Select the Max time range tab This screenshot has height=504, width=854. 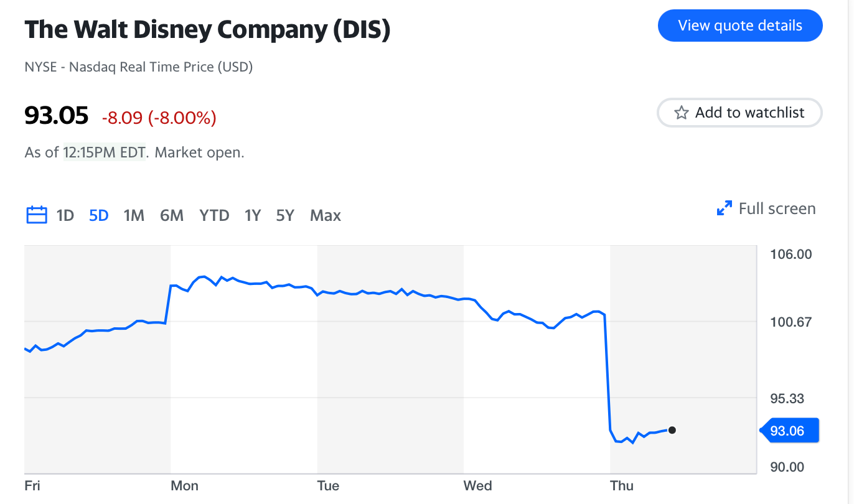click(x=325, y=215)
